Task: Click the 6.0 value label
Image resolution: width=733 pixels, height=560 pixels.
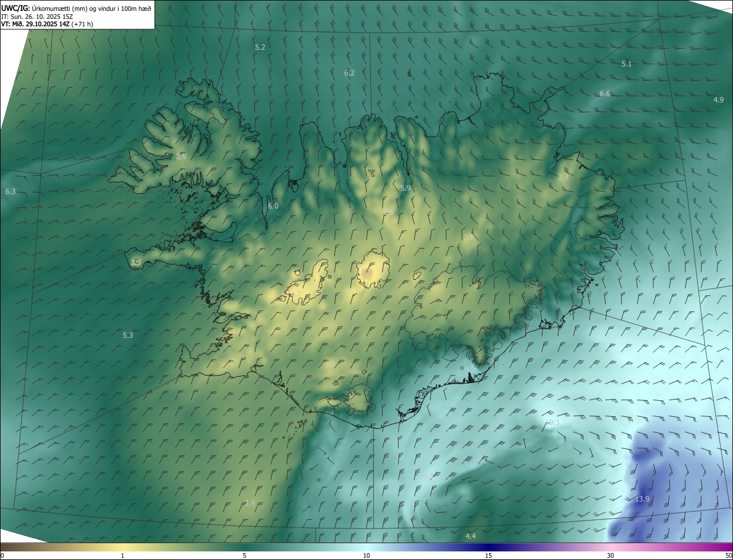Action: pos(273,206)
